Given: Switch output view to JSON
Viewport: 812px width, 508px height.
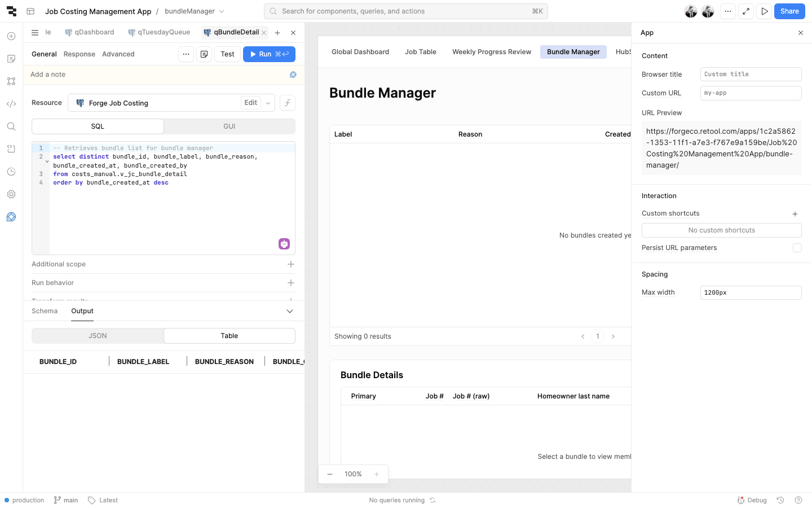Looking at the screenshot, I should point(98,336).
